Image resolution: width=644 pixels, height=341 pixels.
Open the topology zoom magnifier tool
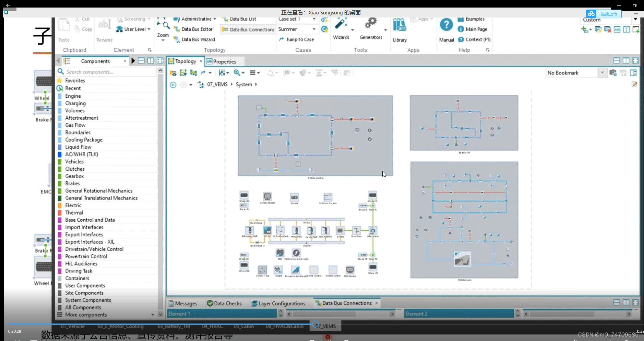click(x=239, y=73)
